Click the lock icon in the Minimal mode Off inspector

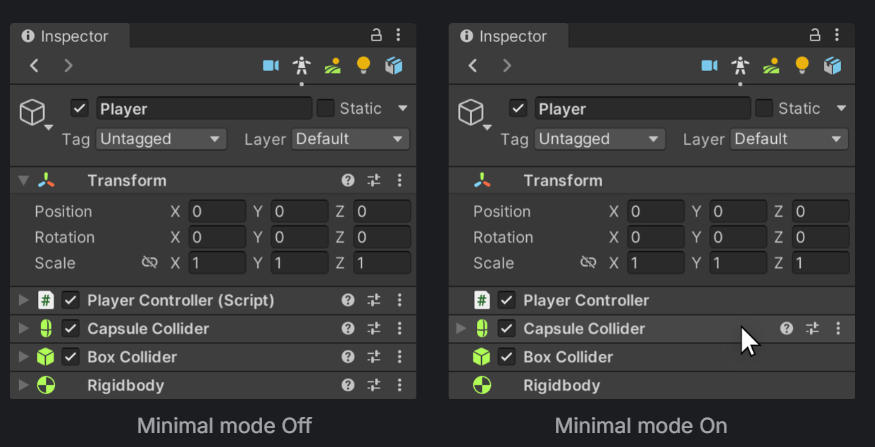(377, 35)
